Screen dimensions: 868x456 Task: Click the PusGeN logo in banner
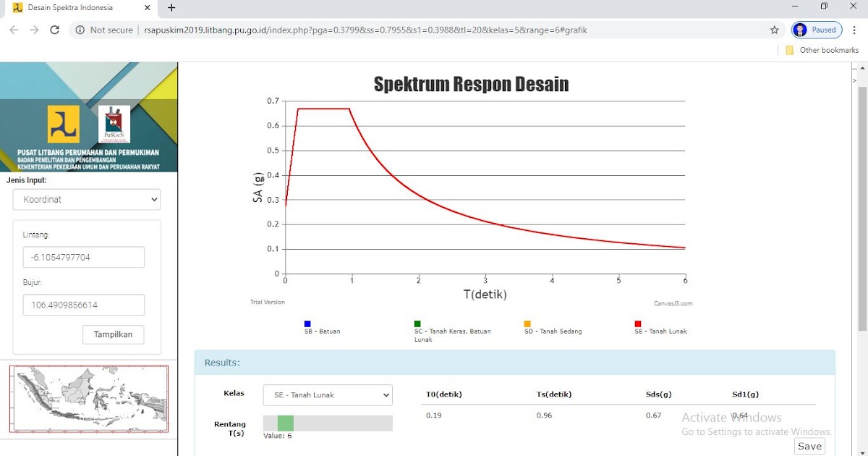[114, 124]
